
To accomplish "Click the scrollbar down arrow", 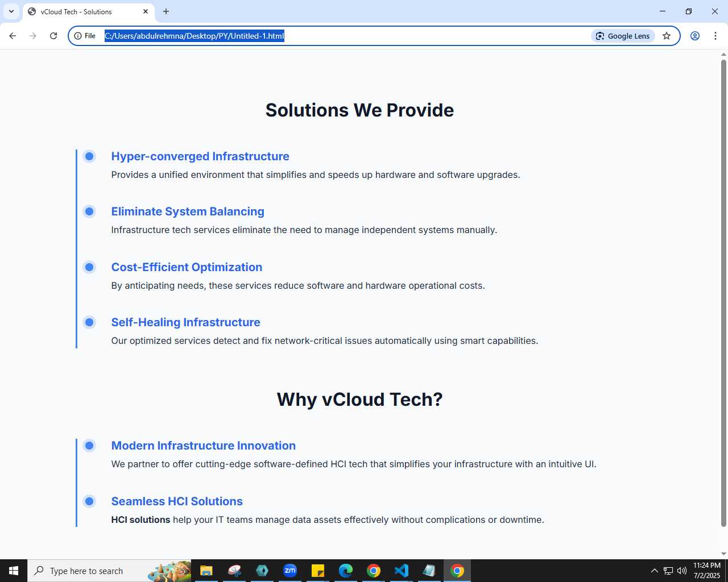I will coord(723,554).
